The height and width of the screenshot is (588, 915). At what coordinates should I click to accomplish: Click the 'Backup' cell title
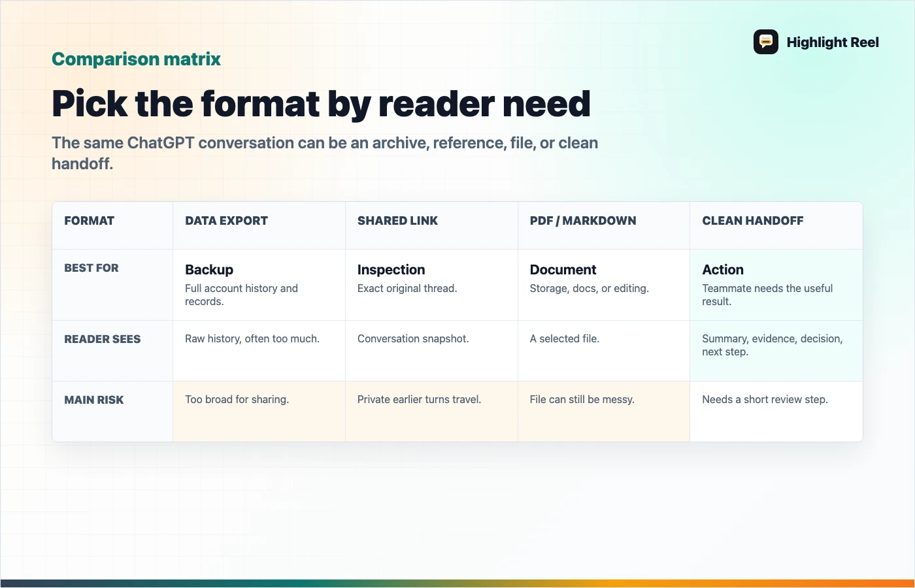pos(209,270)
